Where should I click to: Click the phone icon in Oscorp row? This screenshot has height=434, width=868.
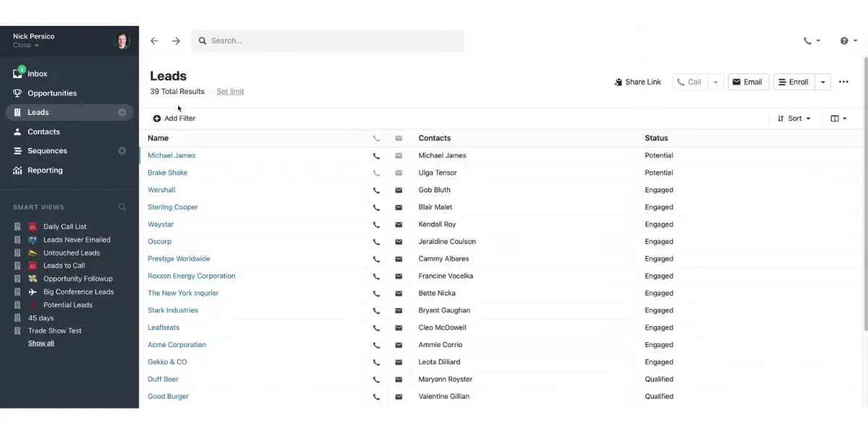[376, 242]
